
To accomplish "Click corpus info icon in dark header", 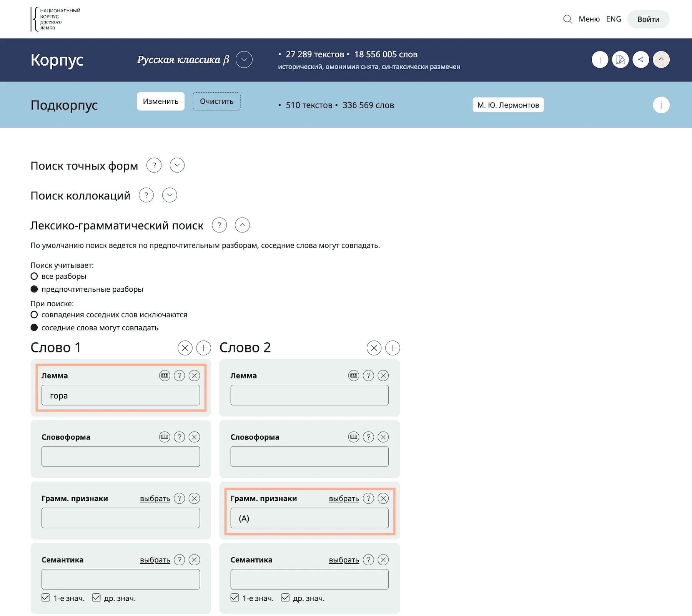I will [x=600, y=60].
